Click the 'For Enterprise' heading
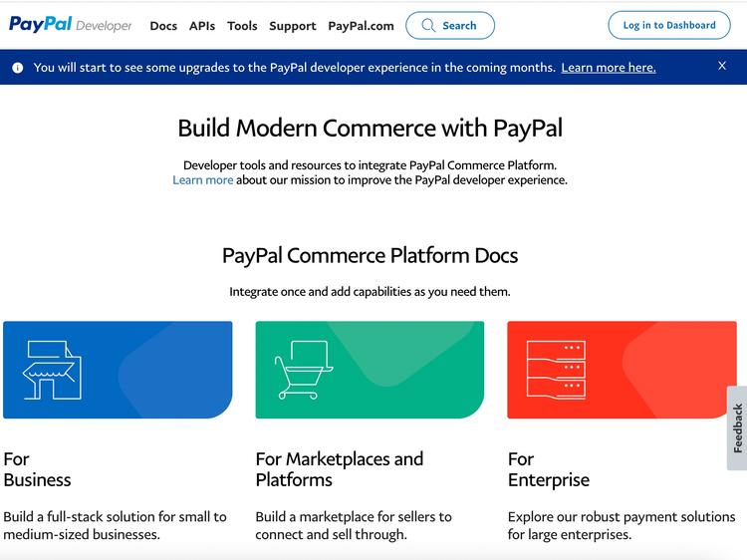The height and width of the screenshot is (560, 747). [549, 469]
